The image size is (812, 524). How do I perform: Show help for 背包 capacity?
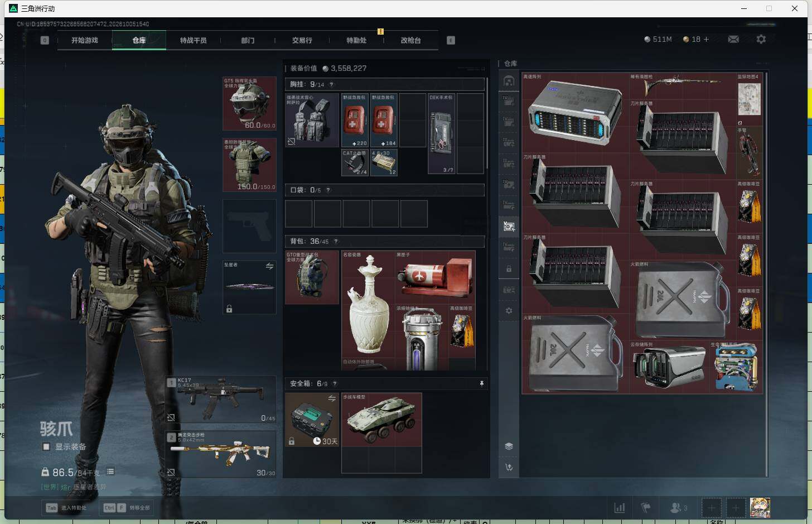(x=336, y=242)
